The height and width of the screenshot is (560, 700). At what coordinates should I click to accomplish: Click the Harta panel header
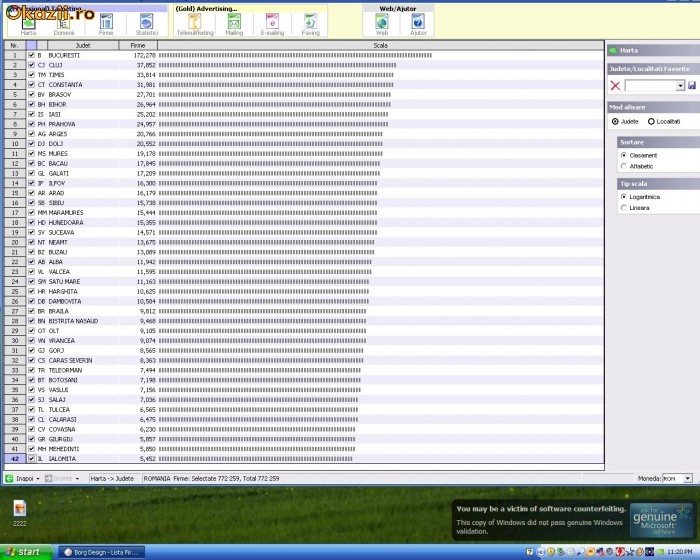[653, 50]
